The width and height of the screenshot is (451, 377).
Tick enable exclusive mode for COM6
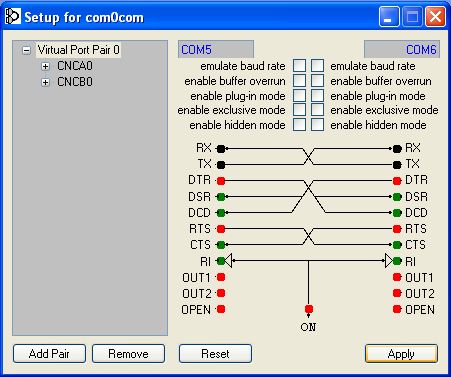317,110
